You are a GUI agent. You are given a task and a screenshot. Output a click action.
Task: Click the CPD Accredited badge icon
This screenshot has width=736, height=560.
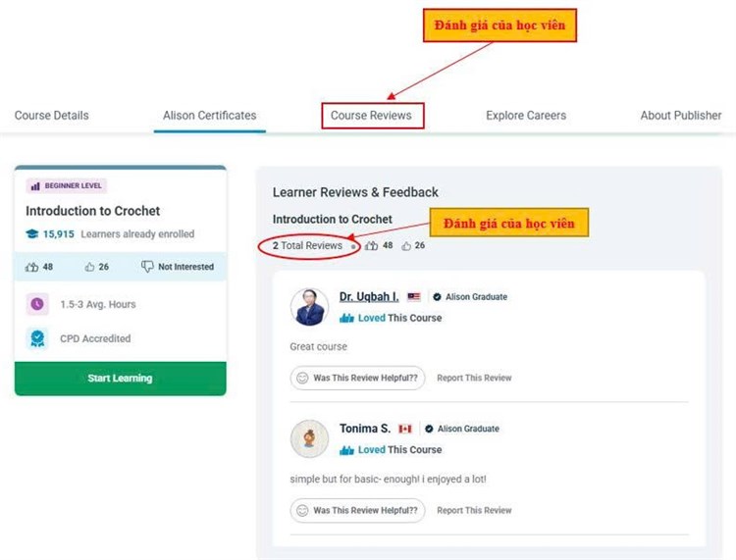coord(37,338)
